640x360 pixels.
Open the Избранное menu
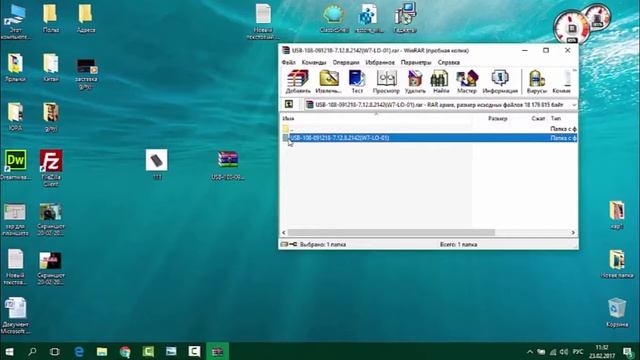380,62
